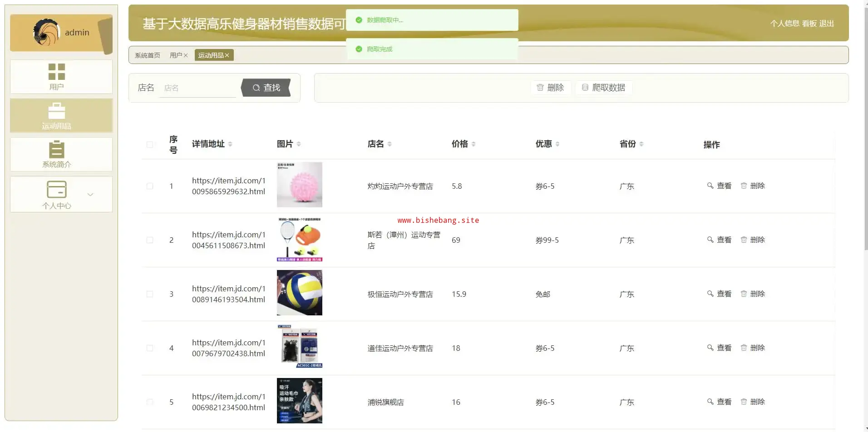Click the 查看 magnifier icon for row 5
Image resolution: width=868 pixels, height=432 pixels.
[710, 402]
